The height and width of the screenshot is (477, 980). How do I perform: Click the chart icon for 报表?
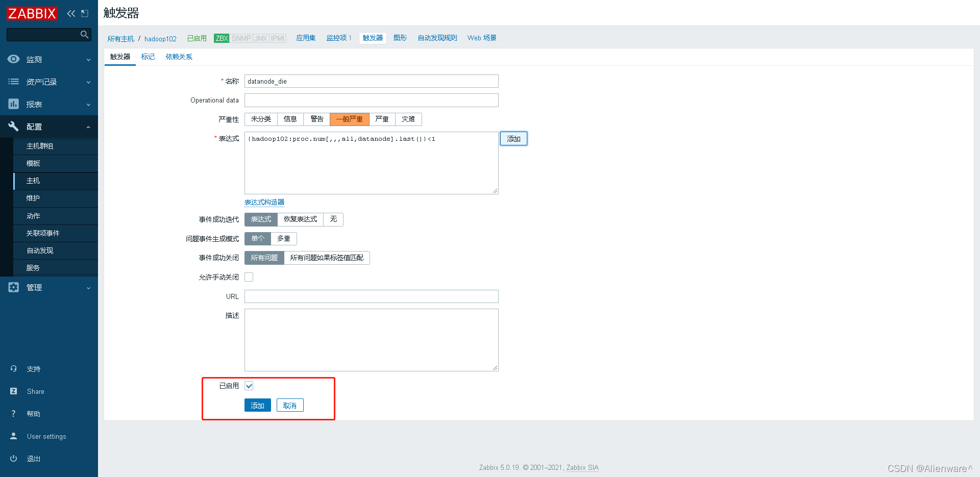coord(14,104)
